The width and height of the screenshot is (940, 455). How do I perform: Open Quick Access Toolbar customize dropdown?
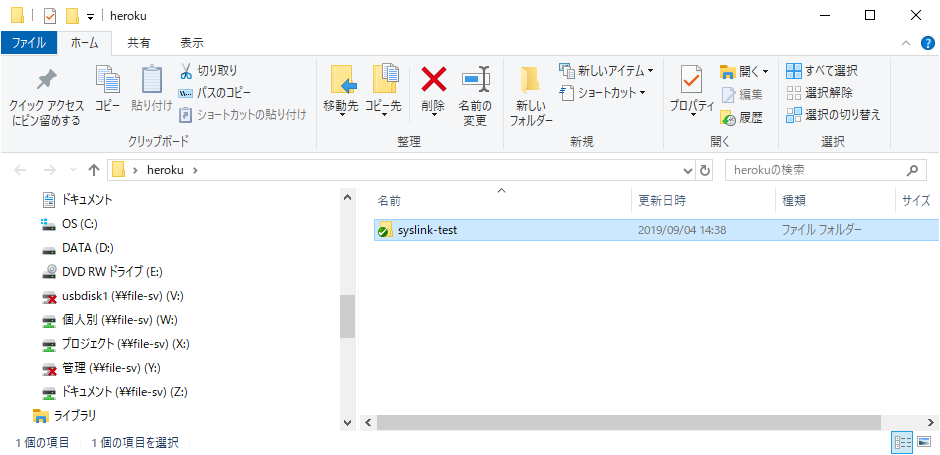[91, 16]
